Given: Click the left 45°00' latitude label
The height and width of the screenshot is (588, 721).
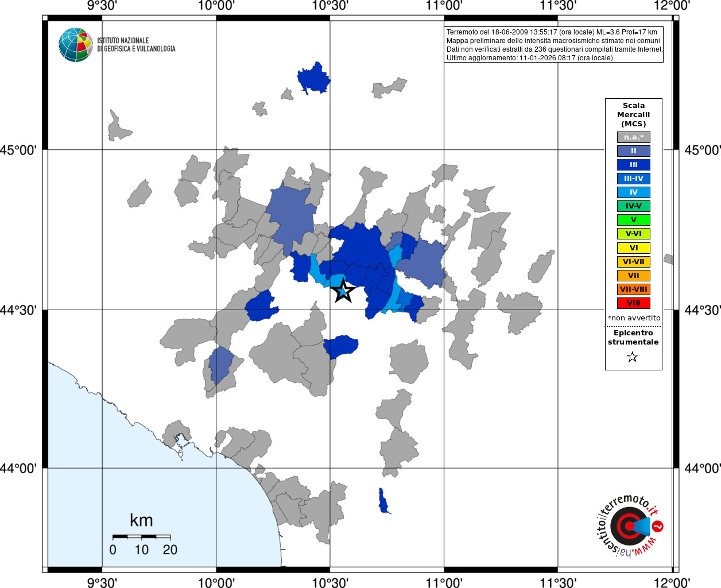Looking at the screenshot, I should [18, 150].
